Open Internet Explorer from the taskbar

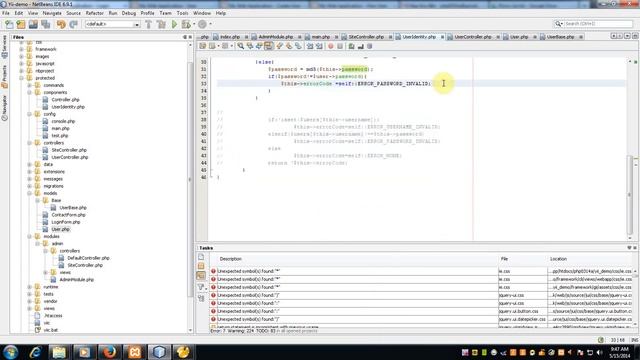pos(35,352)
